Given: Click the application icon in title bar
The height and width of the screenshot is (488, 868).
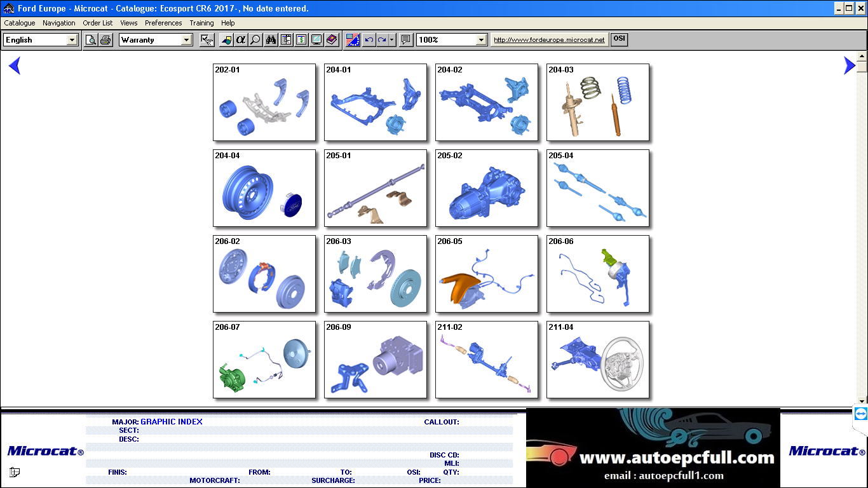Looking at the screenshot, I should pos(8,8).
